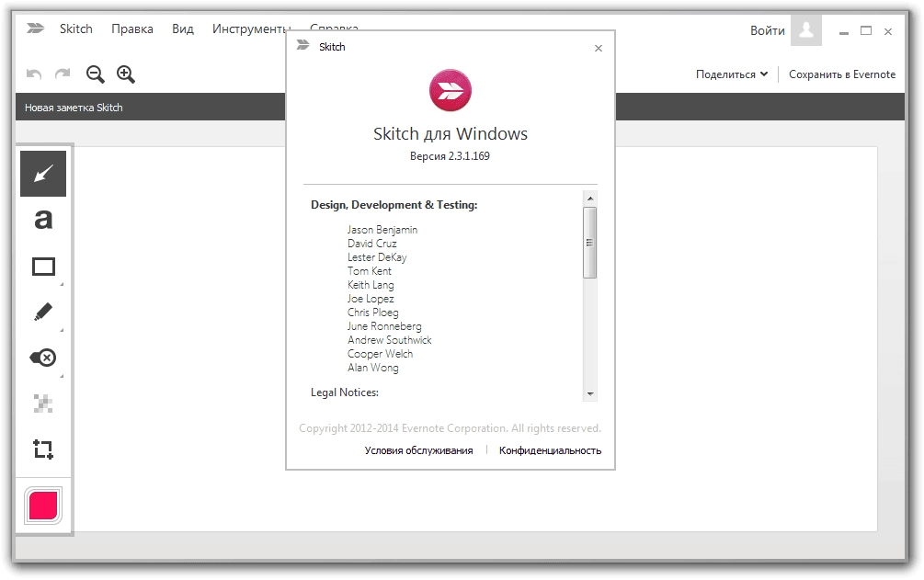Click Войти to sign in
Screen dimensions: 924x580
(768, 30)
